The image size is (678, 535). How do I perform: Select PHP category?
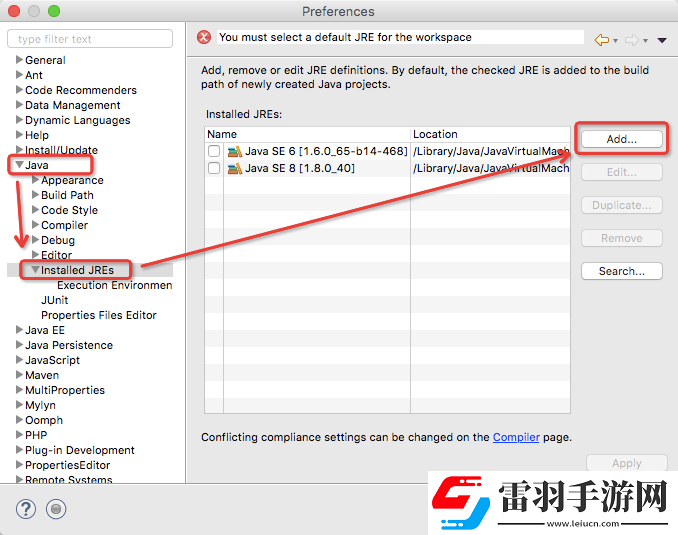click(36, 435)
